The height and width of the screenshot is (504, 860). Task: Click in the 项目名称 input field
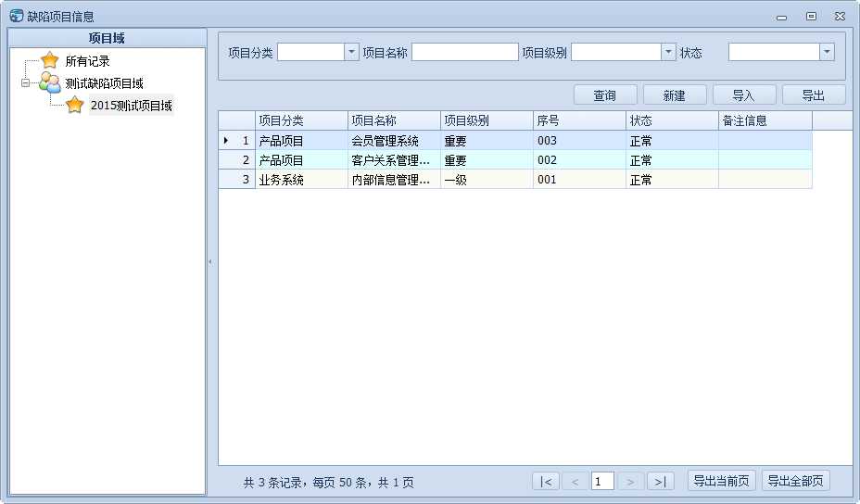pyautogui.click(x=464, y=52)
